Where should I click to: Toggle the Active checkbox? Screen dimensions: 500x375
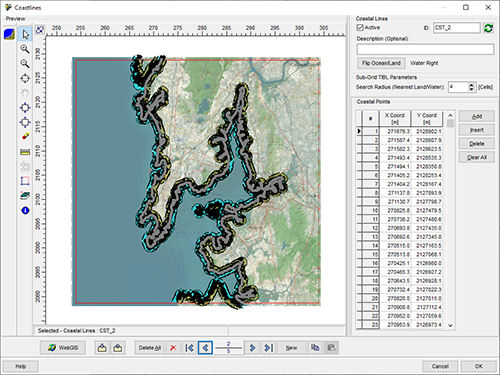360,28
